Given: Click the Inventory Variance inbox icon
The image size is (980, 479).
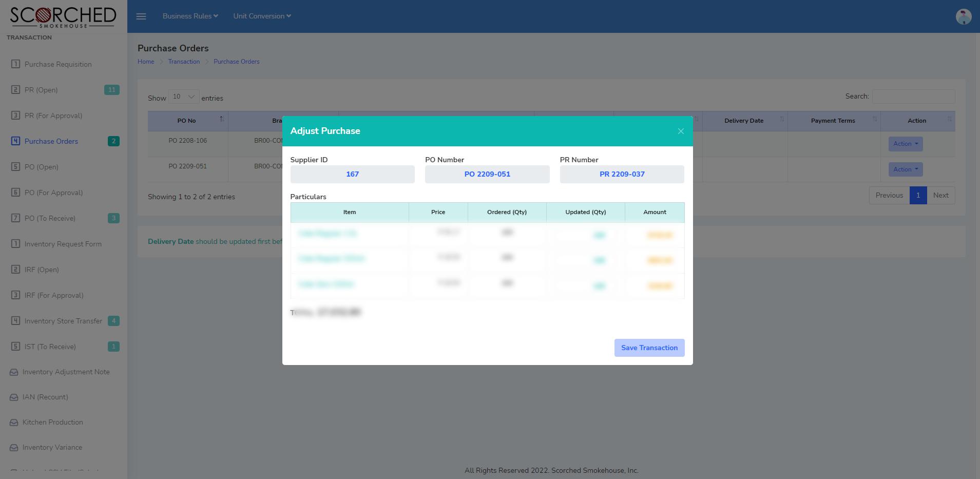Looking at the screenshot, I should (14, 448).
